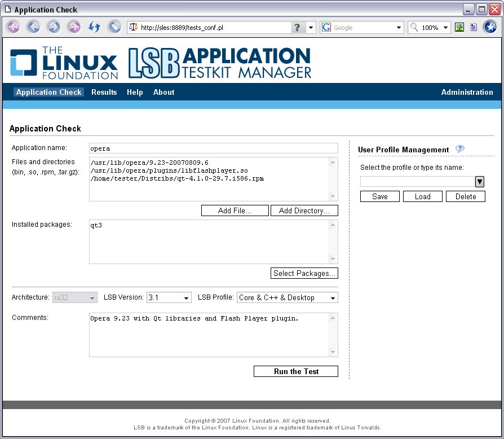Toggle images display icon in toolbar
Screen dimensions: 504x439
click(459, 27)
